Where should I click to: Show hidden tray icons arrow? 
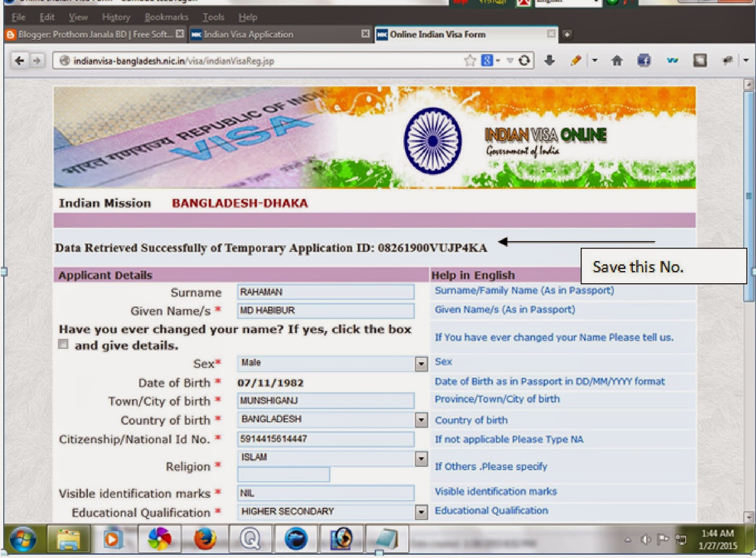point(627,540)
